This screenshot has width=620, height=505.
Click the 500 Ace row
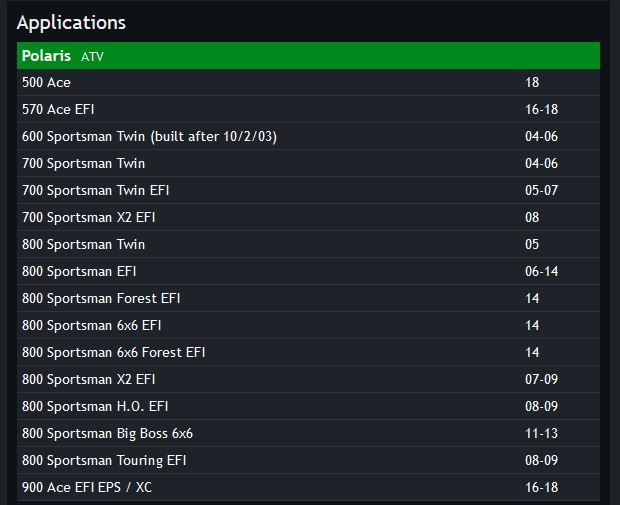pyautogui.click(x=308, y=82)
